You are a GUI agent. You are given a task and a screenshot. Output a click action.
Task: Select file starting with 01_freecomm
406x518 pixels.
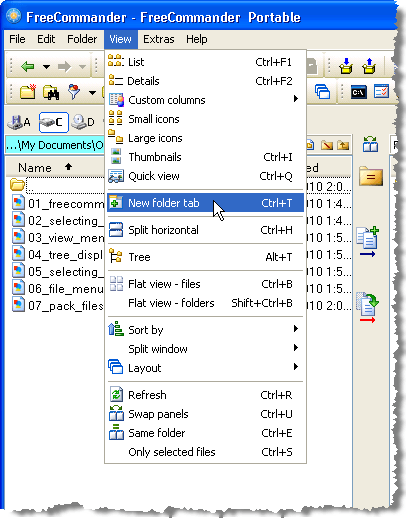click(x=57, y=203)
